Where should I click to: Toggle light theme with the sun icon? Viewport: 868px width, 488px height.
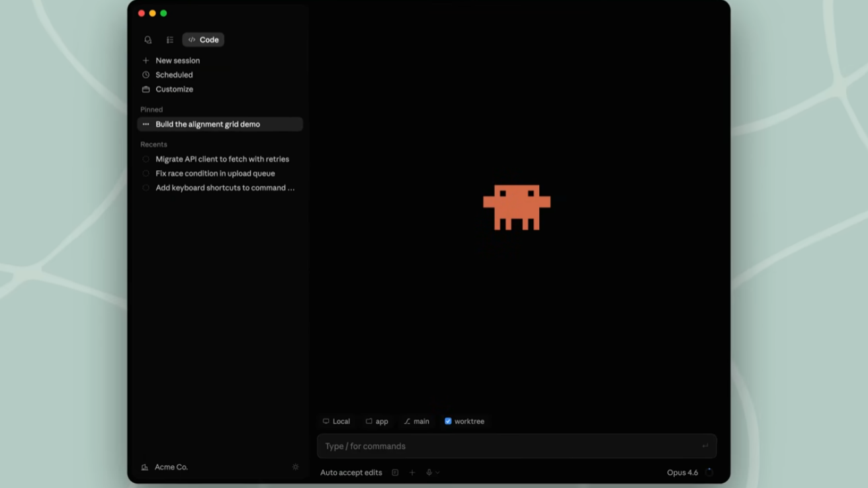[295, 467]
